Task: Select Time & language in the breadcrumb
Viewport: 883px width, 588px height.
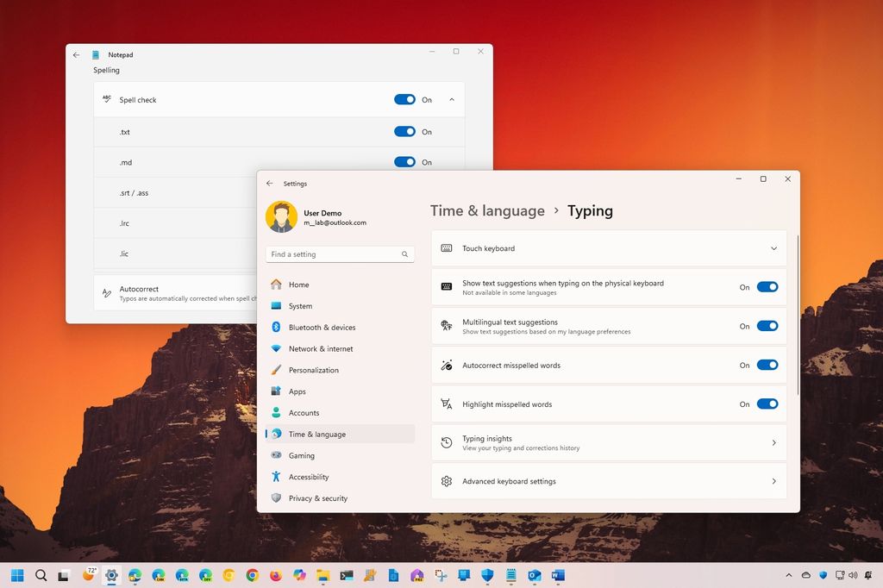Action: 486,210
